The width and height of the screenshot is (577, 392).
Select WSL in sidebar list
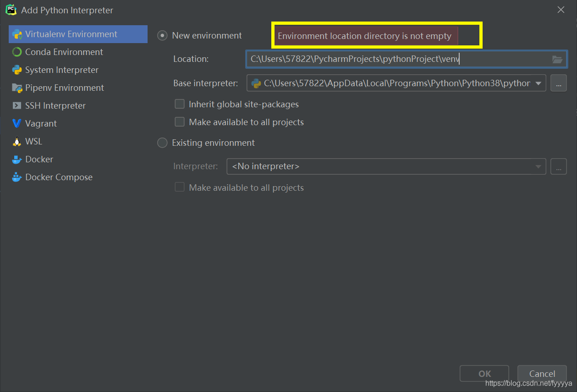coord(78,142)
